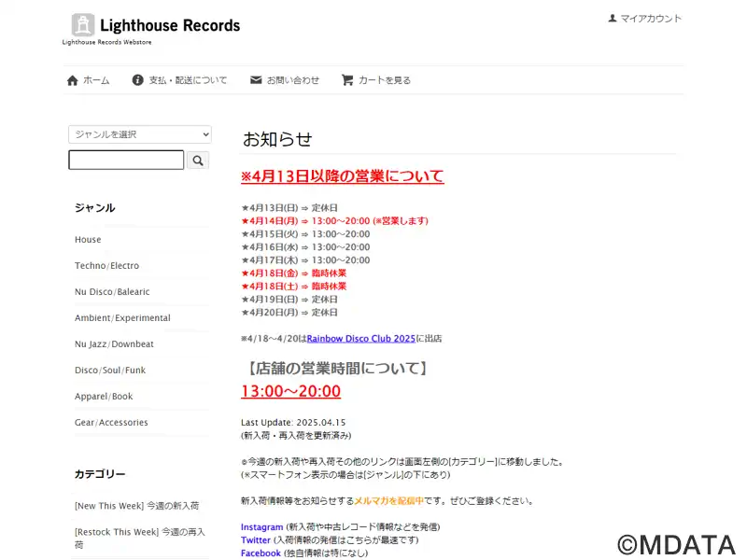
Task: Open 支払・配送について menu item
Action: click(188, 80)
